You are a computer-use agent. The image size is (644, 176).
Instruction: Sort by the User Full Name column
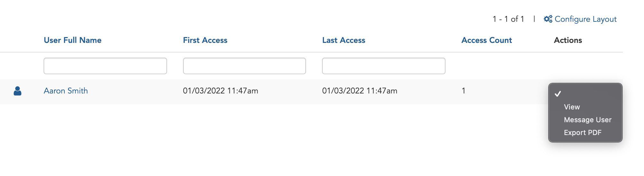point(73,40)
